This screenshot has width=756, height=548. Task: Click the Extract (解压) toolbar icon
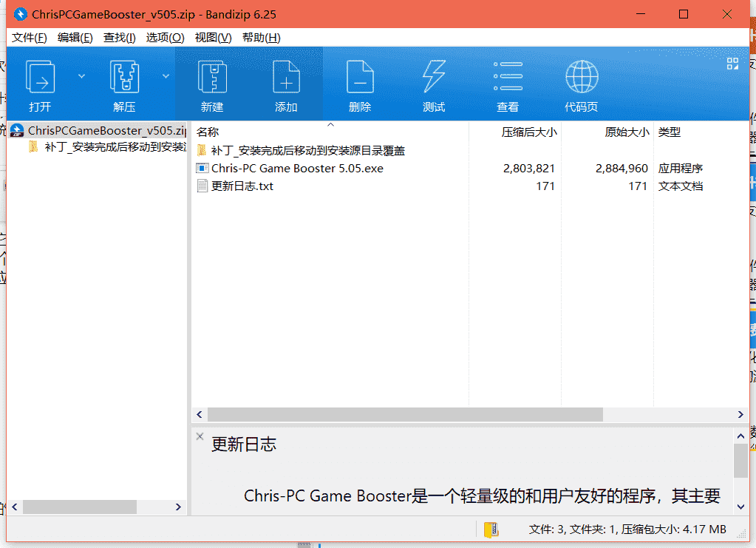pos(124,77)
